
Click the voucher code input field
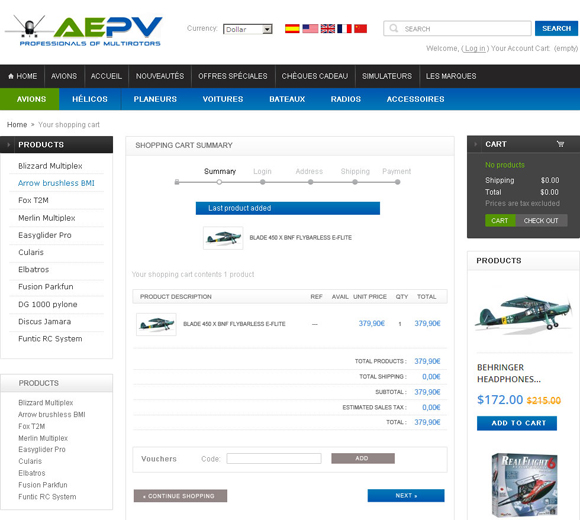pyautogui.click(x=274, y=459)
